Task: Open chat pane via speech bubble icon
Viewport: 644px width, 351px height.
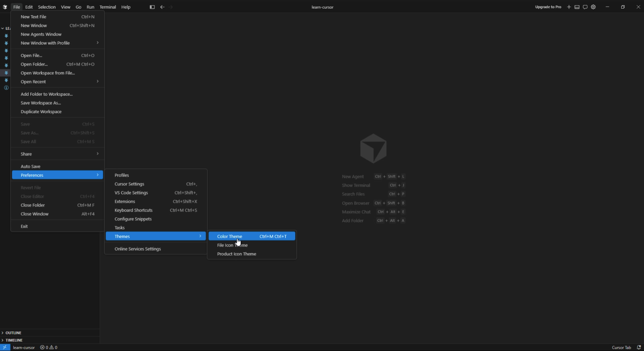Action: pyautogui.click(x=585, y=7)
